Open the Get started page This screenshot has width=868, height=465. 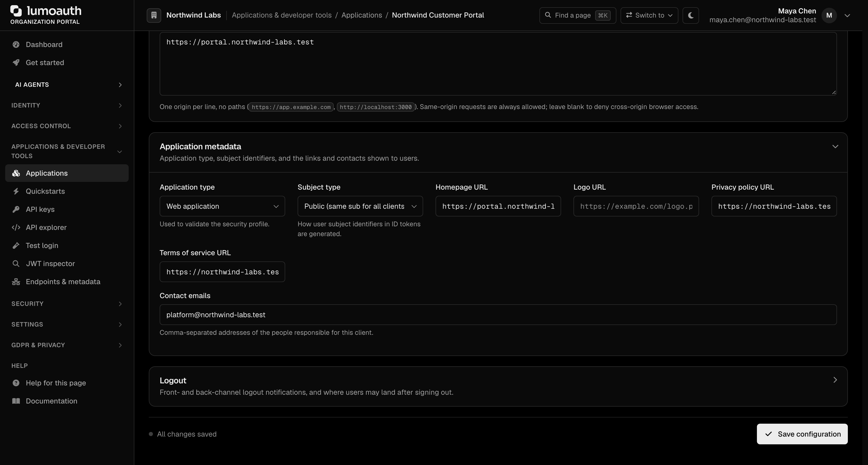click(67, 63)
